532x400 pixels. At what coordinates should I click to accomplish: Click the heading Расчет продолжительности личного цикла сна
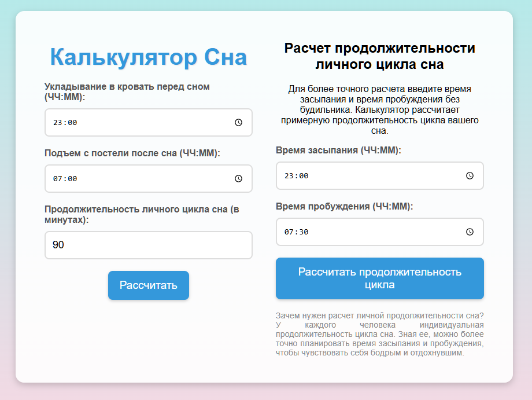[379, 53]
